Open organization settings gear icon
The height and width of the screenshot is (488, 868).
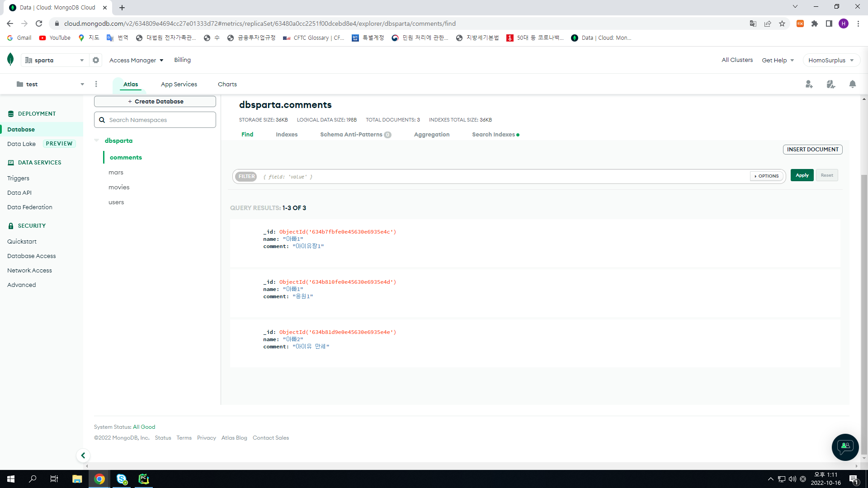(x=96, y=60)
